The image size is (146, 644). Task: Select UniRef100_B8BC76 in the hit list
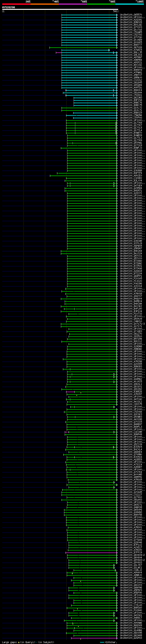[131, 103]
